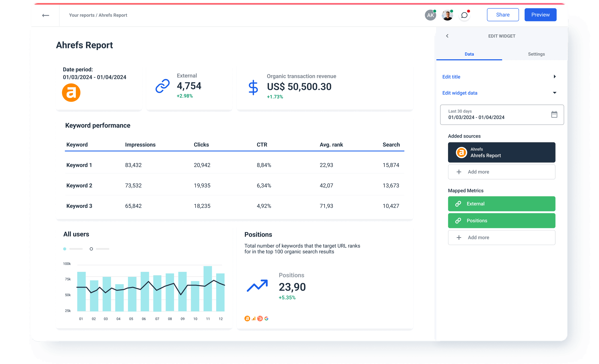
Task: Click the dollar icon on Organic transaction revenue
Action: point(253,88)
